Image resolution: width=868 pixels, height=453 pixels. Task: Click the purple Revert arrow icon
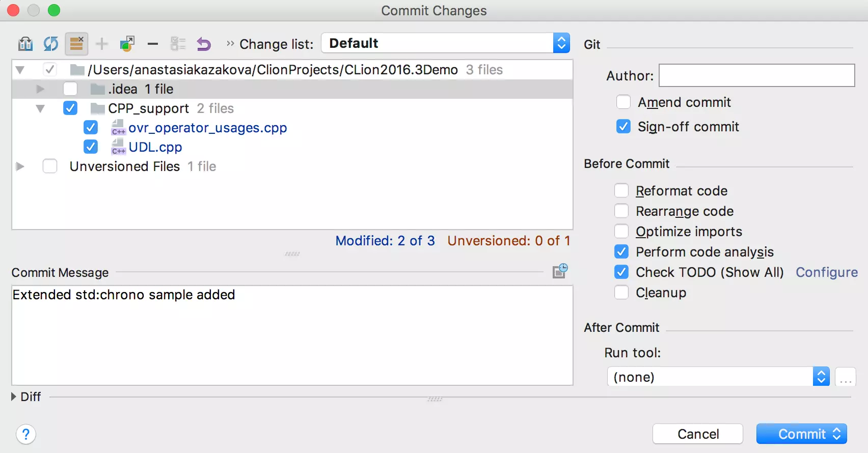(204, 44)
